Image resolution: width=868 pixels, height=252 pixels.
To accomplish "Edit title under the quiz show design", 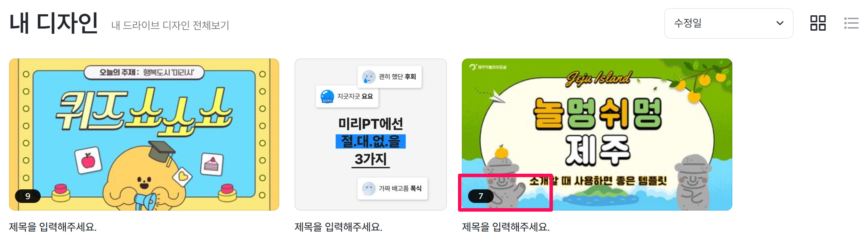I will click(x=53, y=227).
